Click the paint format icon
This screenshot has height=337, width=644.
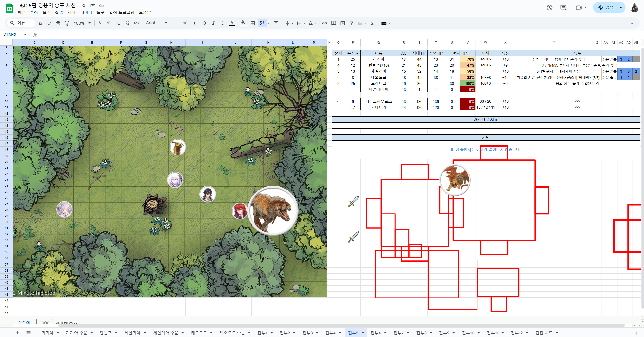click(67, 23)
